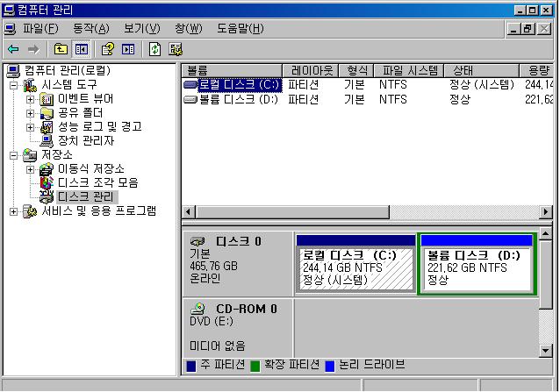Click the volume list scroll left arrow
Viewport: 560px width, 392px height.
tap(189, 212)
